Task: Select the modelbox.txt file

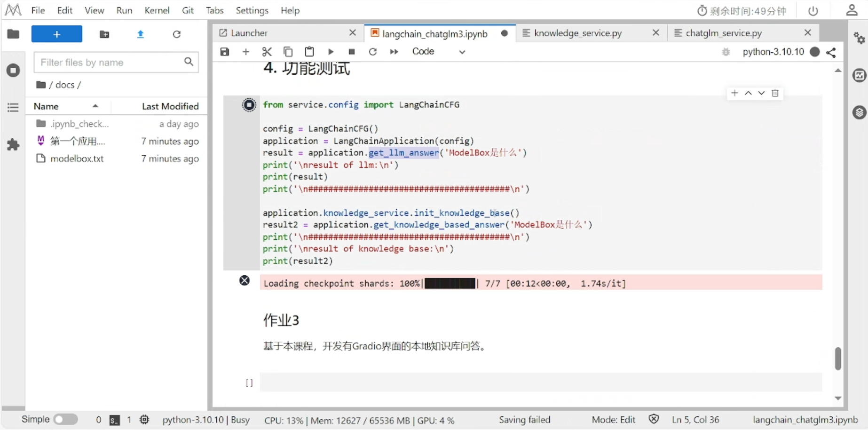Action: pos(117,159)
